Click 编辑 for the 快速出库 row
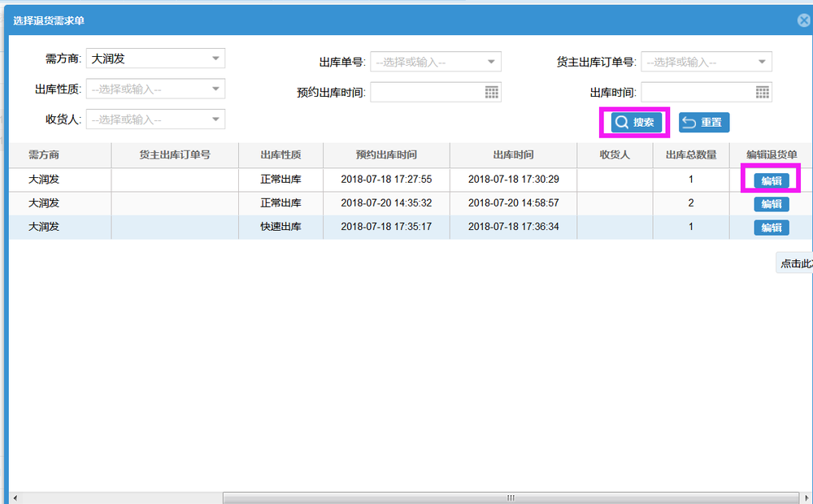This screenshot has height=504, width=813. (x=771, y=228)
